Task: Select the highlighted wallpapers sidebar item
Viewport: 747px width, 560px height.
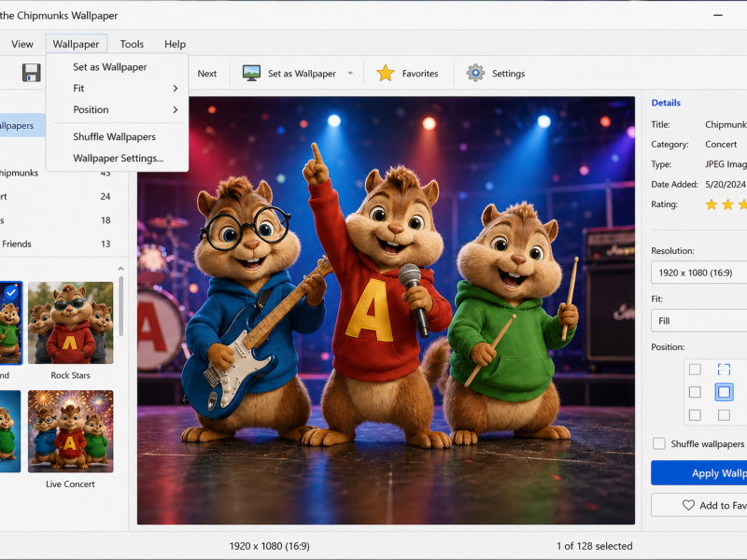Action: (22, 125)
